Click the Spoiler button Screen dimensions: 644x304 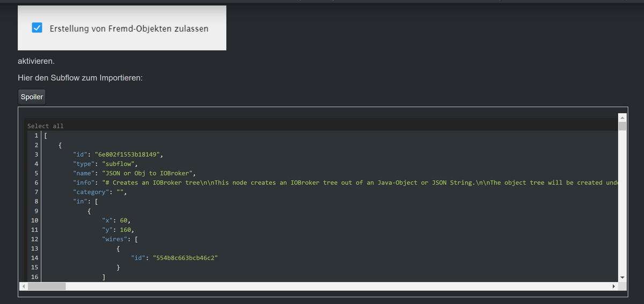(32, 97)
